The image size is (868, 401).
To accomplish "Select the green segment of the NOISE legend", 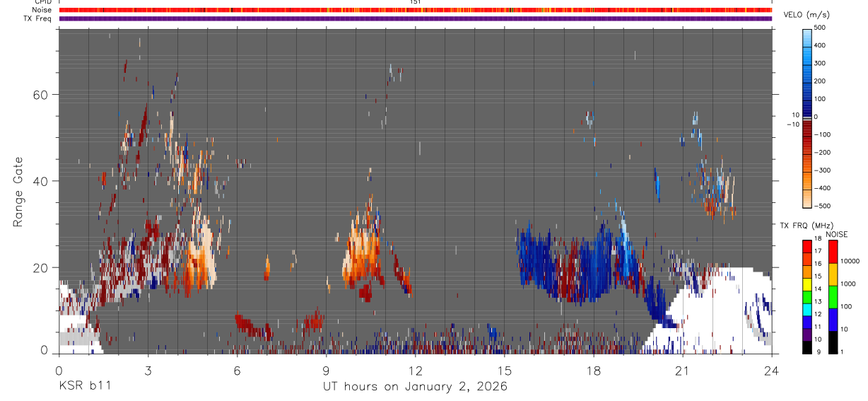I will 833,297.
